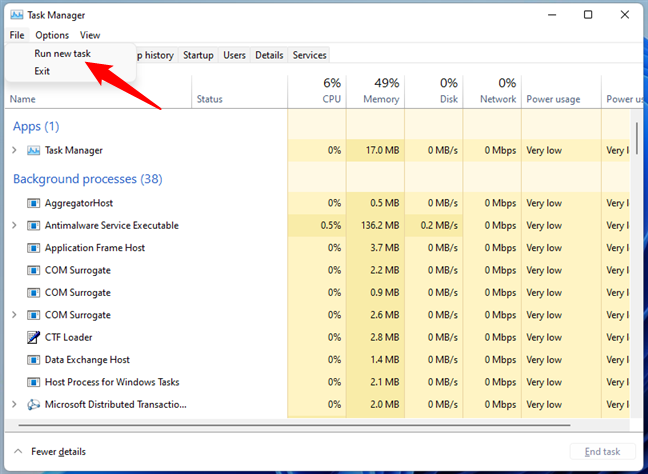Maximize the Task Manager window
Screen dimensions: 648x474
pyautogui.click(x=588, y=15)
